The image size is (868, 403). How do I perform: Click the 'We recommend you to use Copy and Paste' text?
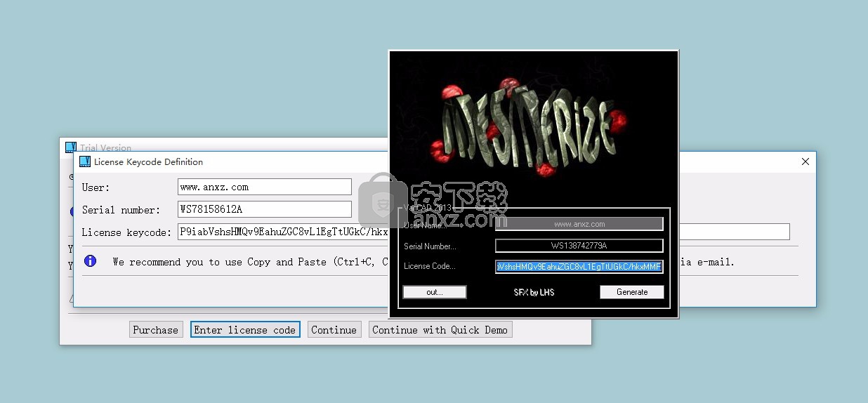pyautogui.click(x=219, y=262)
